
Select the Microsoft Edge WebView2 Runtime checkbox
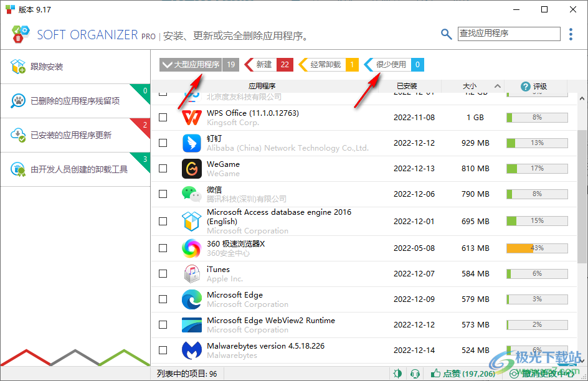tap(163, 324)
